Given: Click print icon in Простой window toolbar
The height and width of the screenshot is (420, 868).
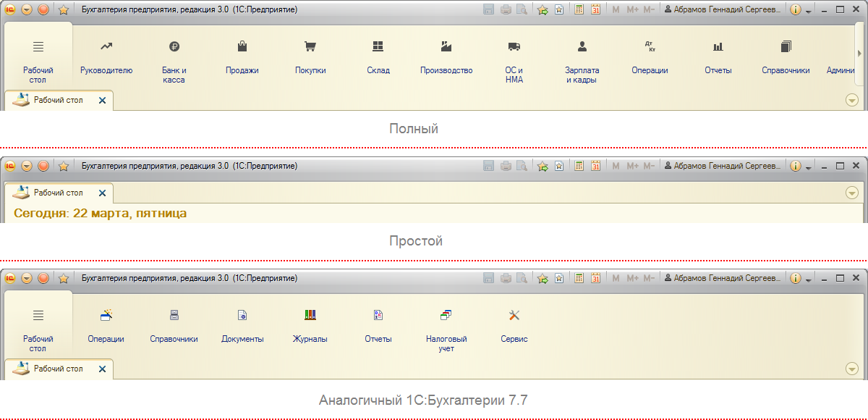Looking at the screenshot, I should point(506,166).
